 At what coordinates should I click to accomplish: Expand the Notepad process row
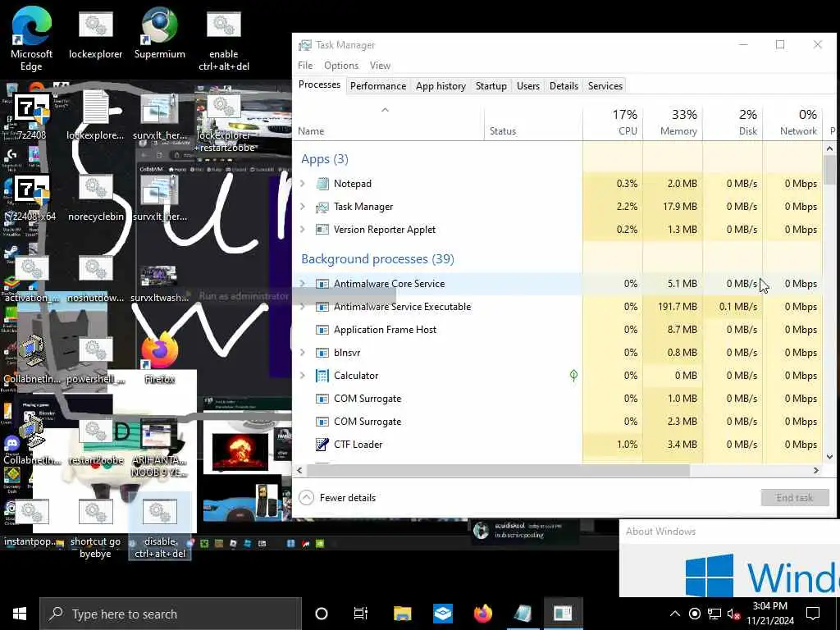click(303, 184)
